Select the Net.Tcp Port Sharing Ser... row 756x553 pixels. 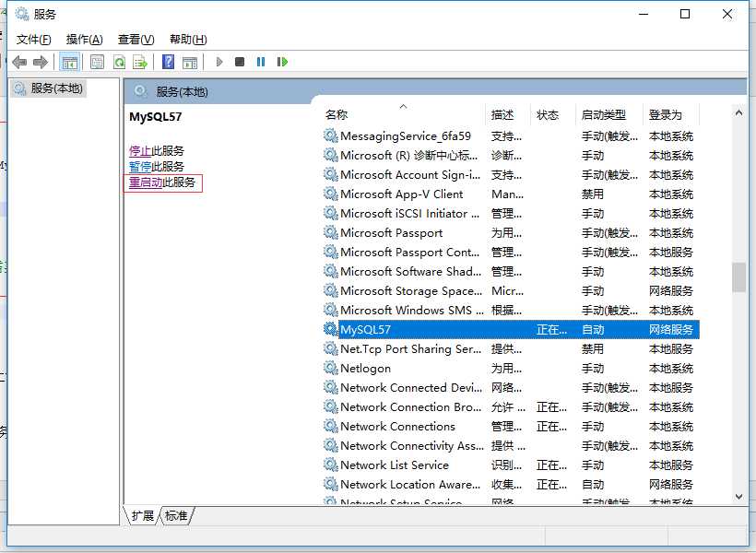coord(510,348)
